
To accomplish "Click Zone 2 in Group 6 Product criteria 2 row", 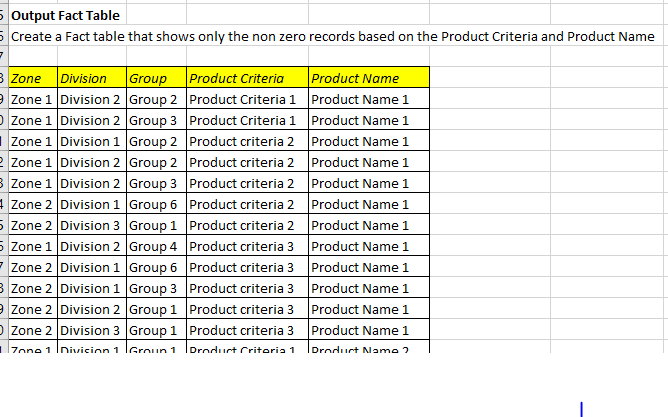I will (33, 204).
